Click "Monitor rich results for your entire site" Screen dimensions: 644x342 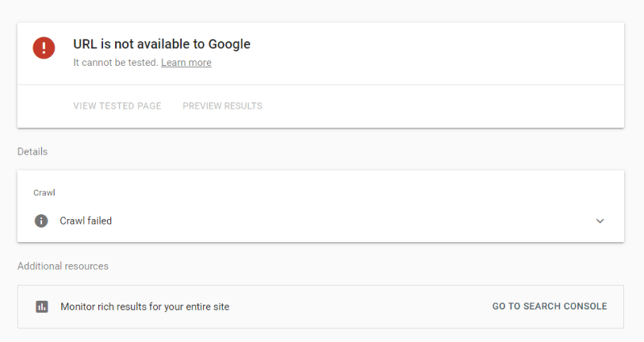point(145,307)
